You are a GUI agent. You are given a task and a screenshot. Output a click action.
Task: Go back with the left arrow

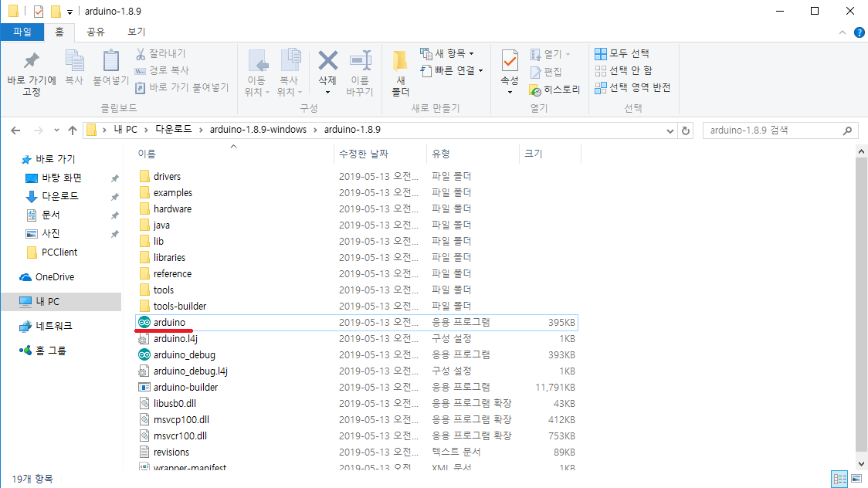coord(15,130)
